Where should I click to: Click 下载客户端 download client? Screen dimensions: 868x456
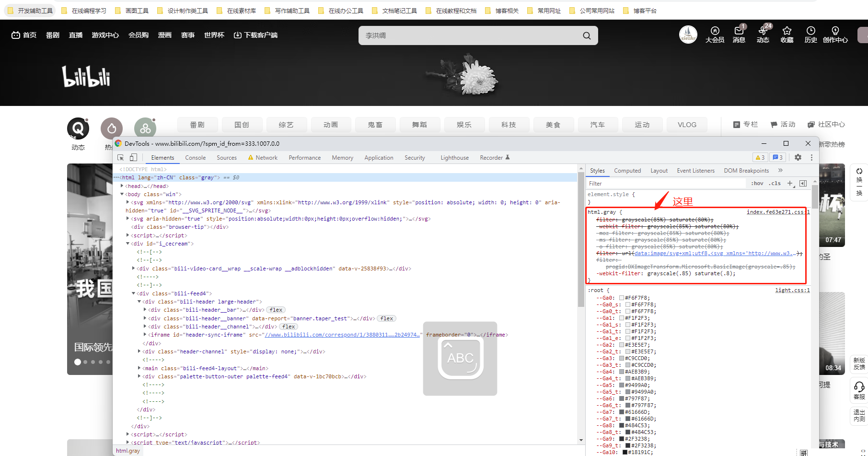coord(255,35)
